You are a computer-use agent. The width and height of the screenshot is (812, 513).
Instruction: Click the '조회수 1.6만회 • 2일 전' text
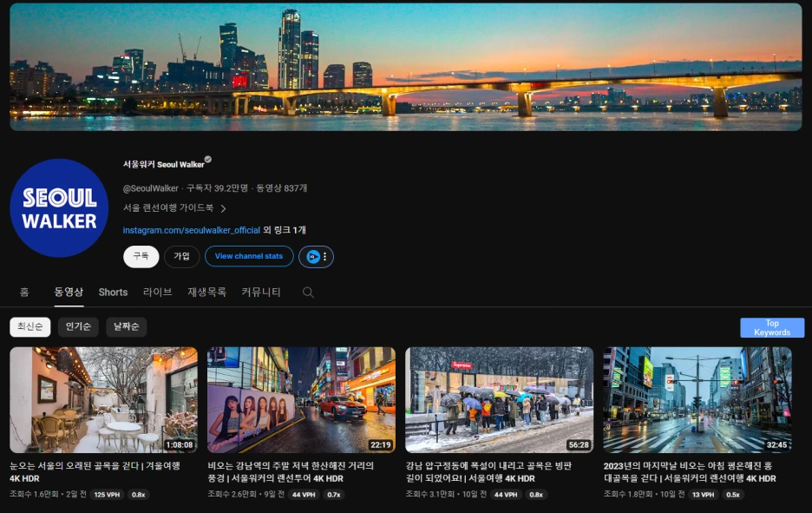point(49,495)
